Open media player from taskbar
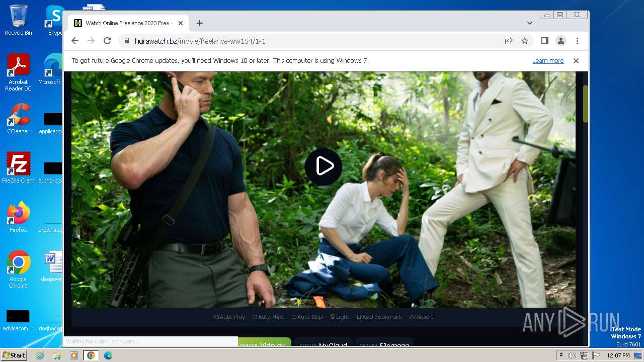 (74, 355)
